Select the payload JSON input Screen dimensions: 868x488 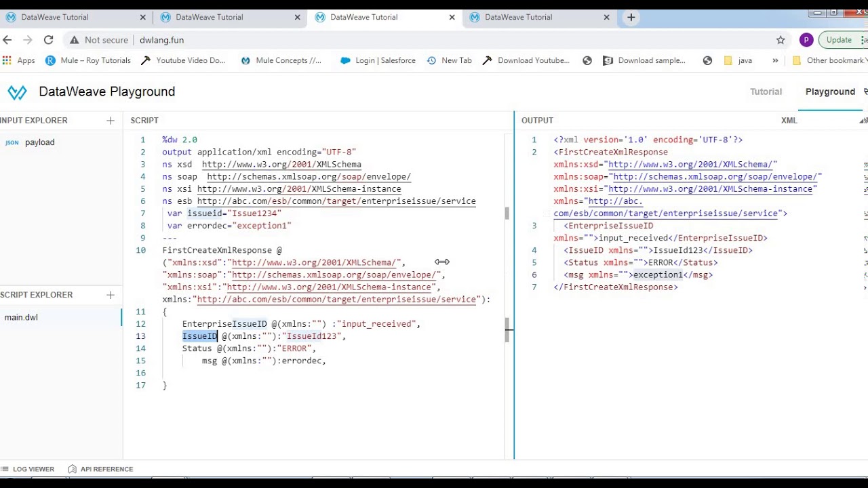(x=39, y=142)
